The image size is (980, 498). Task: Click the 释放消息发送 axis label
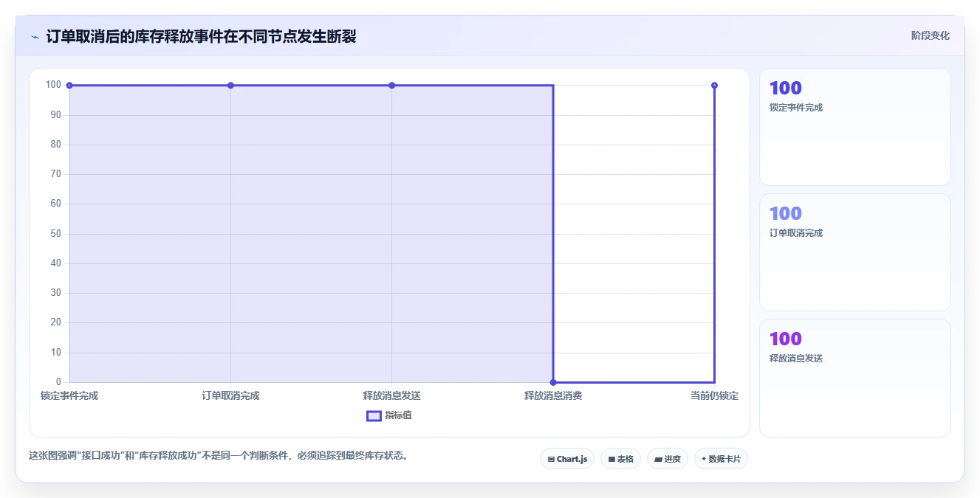pyautogui.click(x=391, y=396)
